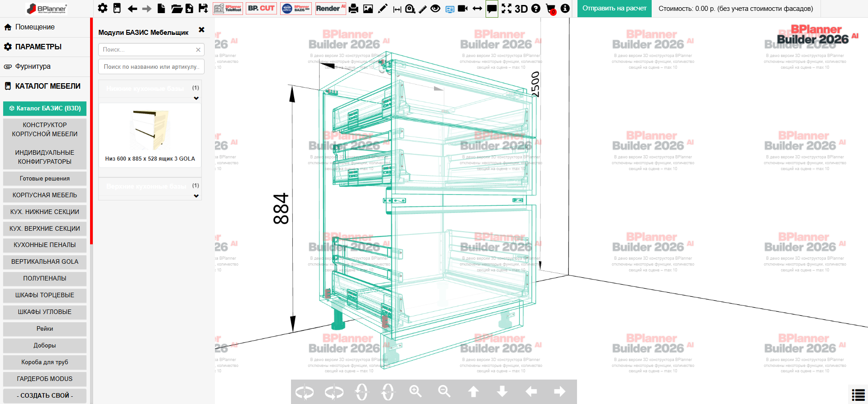
Task: Open 'КОНСТРУКТОР КОРПУСНОЙ МЕБЕЛИ' category
Action: pyautogui.click(x=45, y=129)
